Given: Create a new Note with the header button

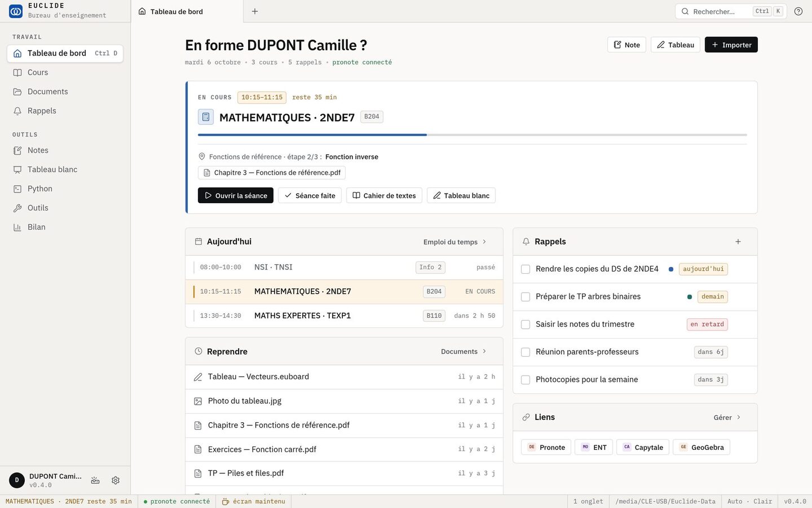Looking at the screenshot, I should pyautogui.click(x=626, y=45).
